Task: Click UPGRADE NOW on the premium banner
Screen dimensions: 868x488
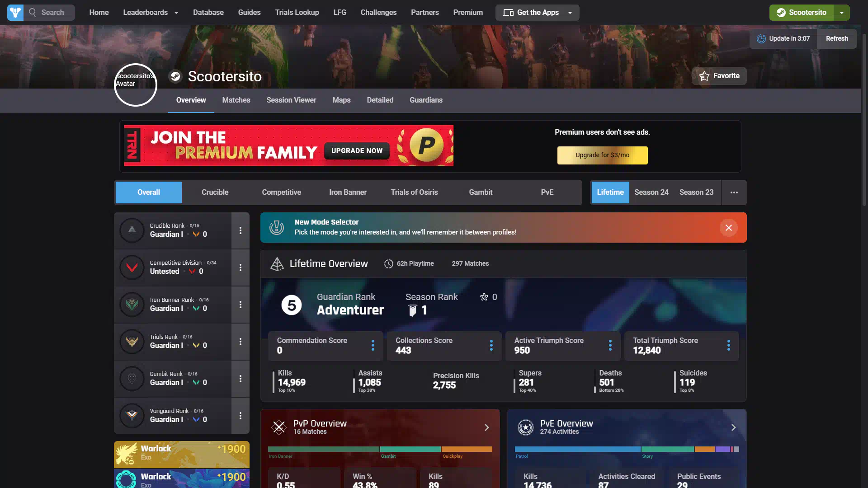Action: click(x=357, y=151)
